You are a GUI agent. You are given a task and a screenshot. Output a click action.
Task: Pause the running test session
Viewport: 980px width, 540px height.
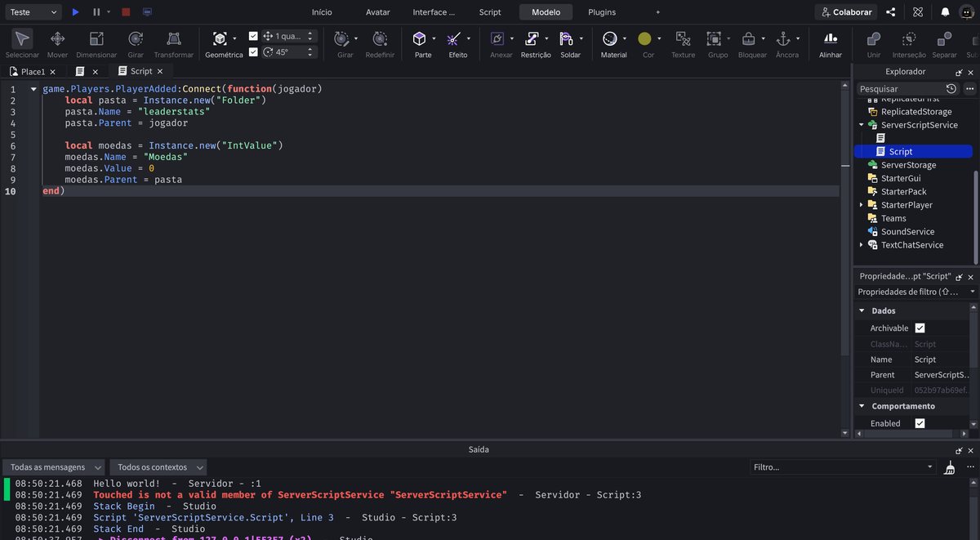pos(96,12)
